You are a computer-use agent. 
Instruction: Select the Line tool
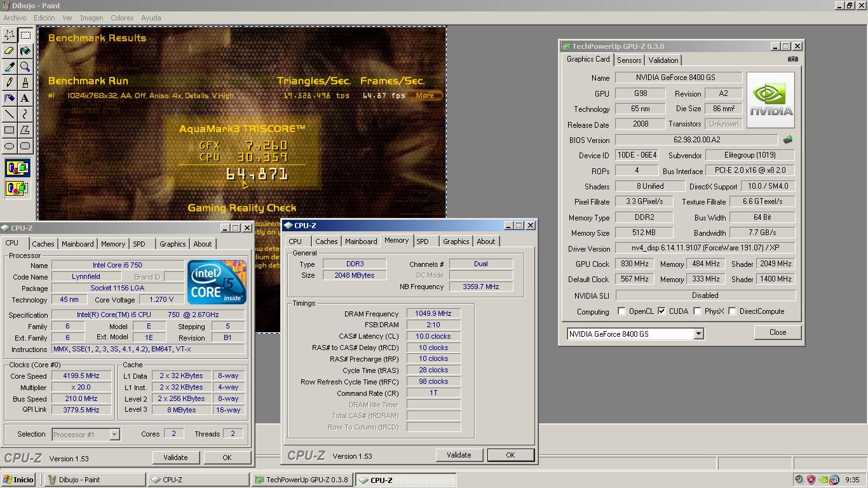coord(10,114)
